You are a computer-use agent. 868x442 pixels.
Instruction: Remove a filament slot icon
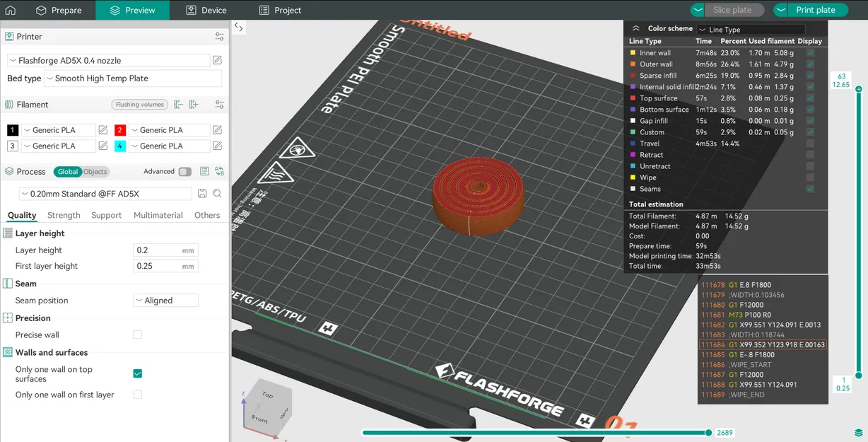[x=178, y=104]
